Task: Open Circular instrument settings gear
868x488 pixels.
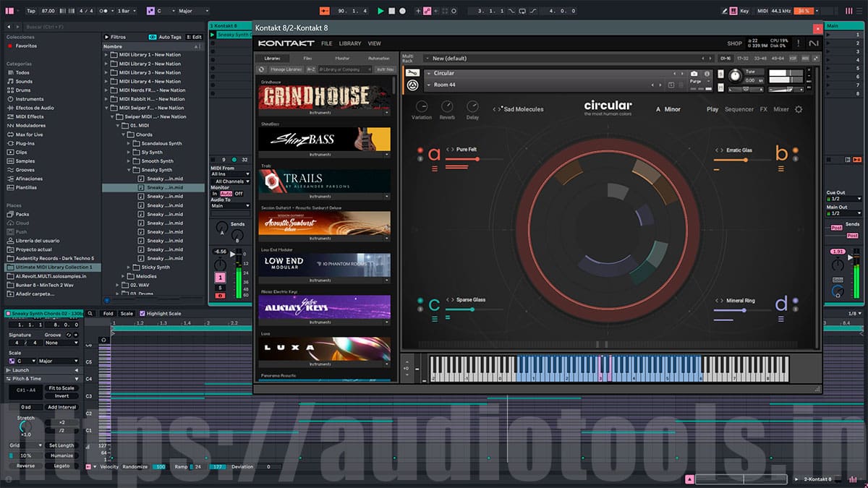Action: 799,109
